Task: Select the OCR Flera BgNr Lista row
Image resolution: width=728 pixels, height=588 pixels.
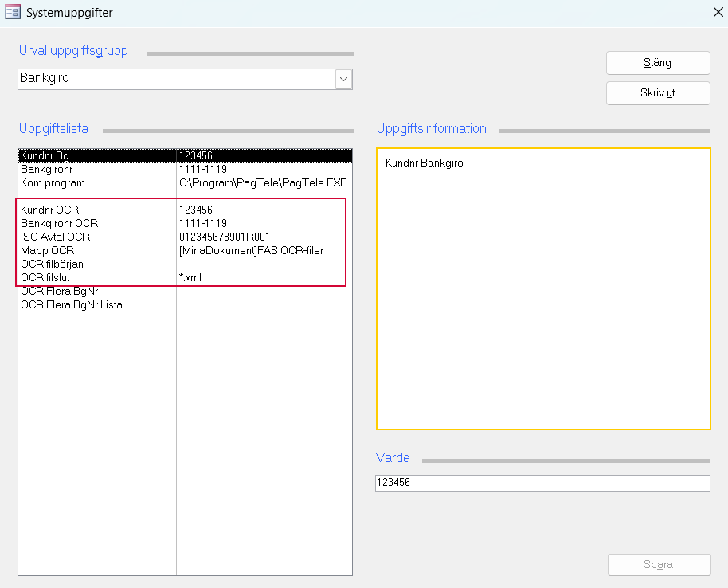Action: click(x=186, y=304)
